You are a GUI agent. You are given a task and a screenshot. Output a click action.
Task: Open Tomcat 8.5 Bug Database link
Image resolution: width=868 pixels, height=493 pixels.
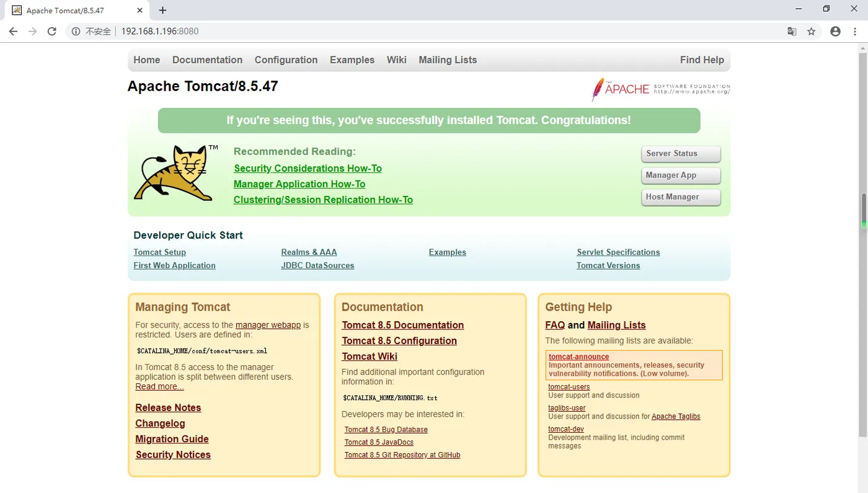point(386,430)
